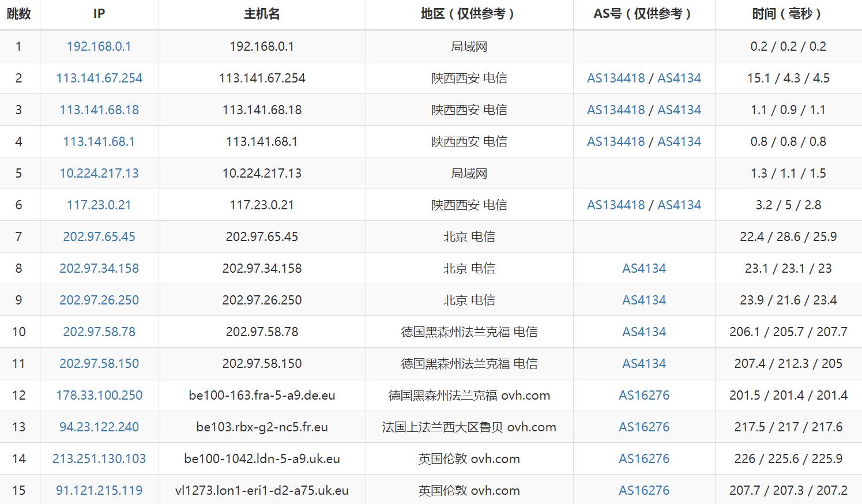Click the 91.121.215.119 IP link
This screenshot has height=504, width=862.
(x=99, y=490)
